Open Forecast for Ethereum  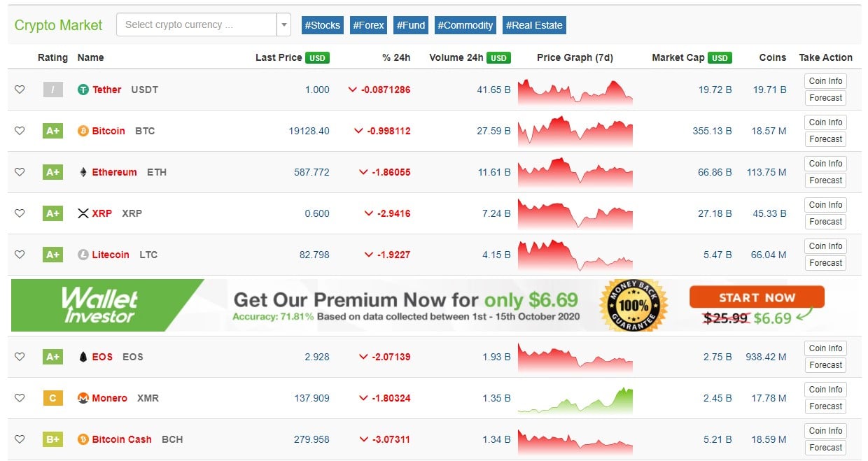pyautogui.click(x=825, y=180)
